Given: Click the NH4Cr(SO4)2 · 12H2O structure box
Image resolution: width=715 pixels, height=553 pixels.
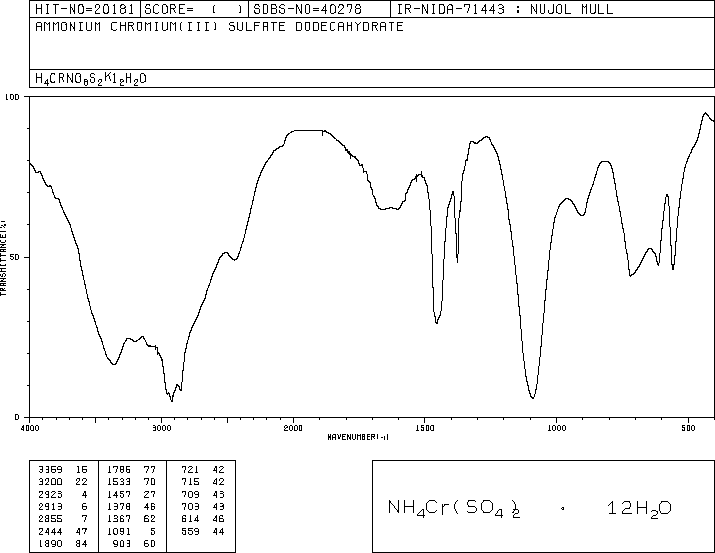Looking at the screenshot, I should [x=543, y=507].
